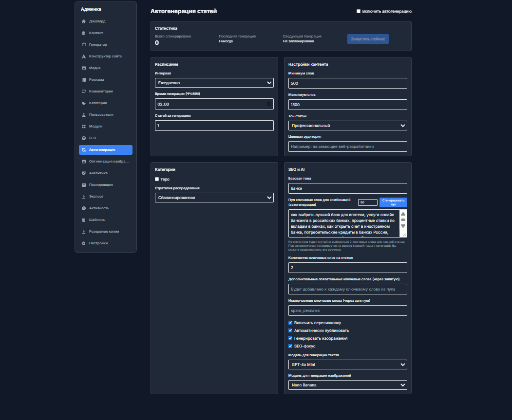The image size is (512, 420).
Task: Open the SEO menu item
Action: [106, 138]
